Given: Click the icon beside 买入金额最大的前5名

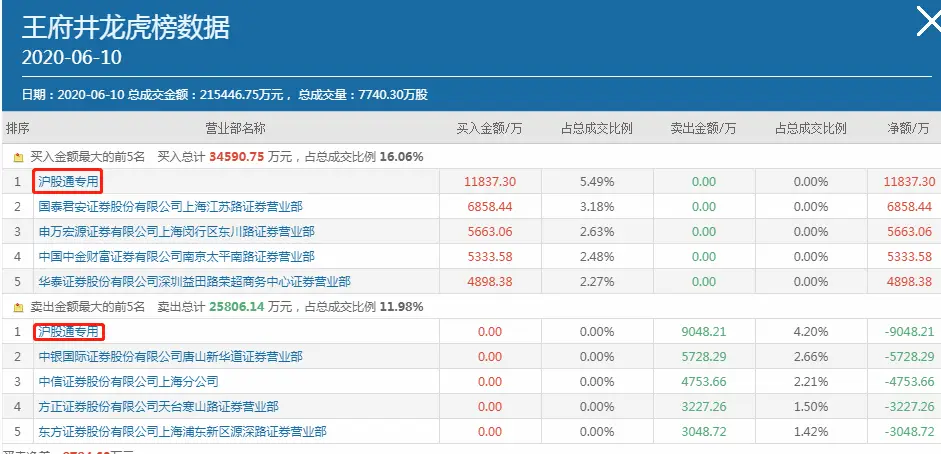Looking at the screenshot, I should [x=18, y=158].
